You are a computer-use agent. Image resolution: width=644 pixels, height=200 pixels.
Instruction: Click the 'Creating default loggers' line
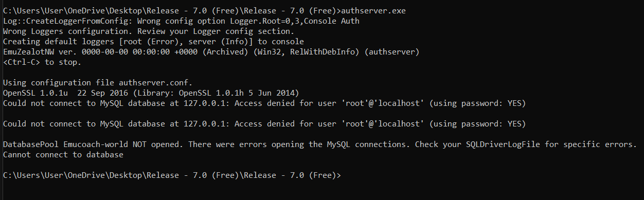153,41
